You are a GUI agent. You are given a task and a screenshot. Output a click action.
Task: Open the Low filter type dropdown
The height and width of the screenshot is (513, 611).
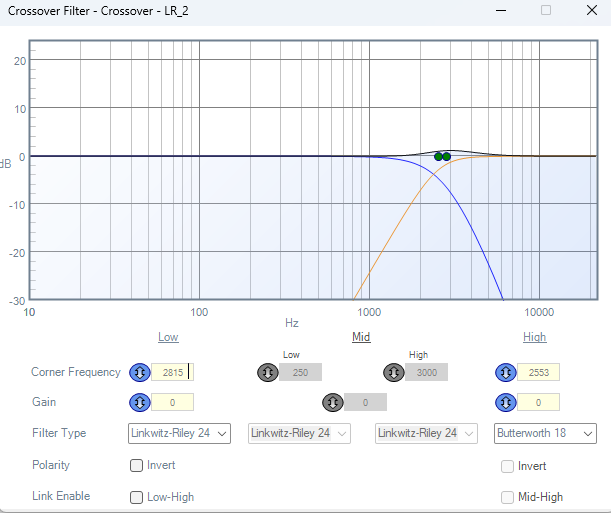179,433
